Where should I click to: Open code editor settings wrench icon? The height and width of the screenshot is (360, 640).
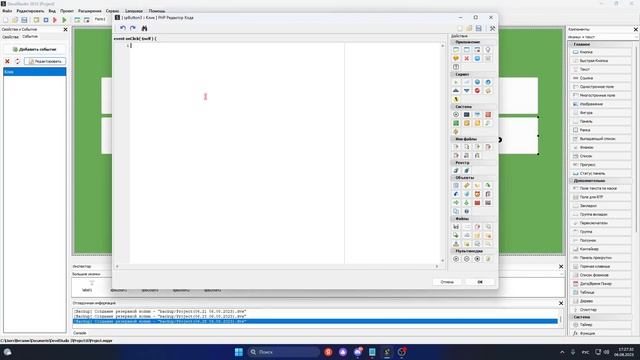click(x=492, y=28)
